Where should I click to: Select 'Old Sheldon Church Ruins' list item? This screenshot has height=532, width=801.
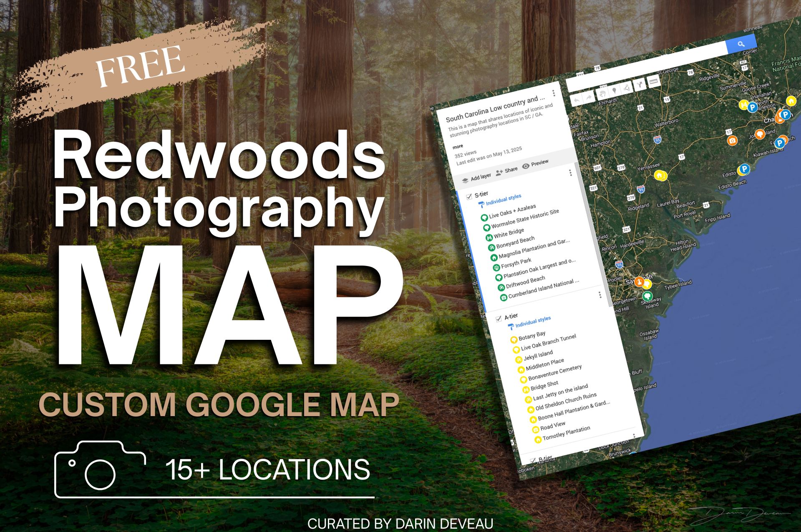(562, 402)
